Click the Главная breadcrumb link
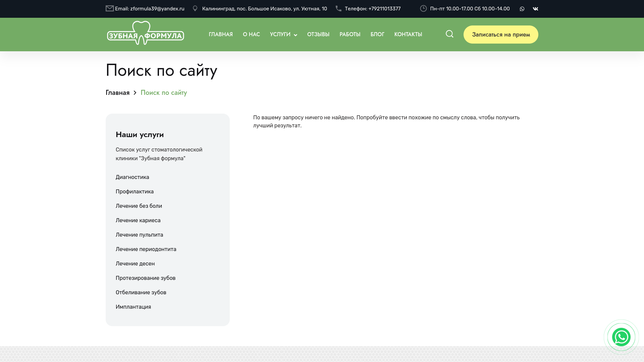 click(117, 93)
